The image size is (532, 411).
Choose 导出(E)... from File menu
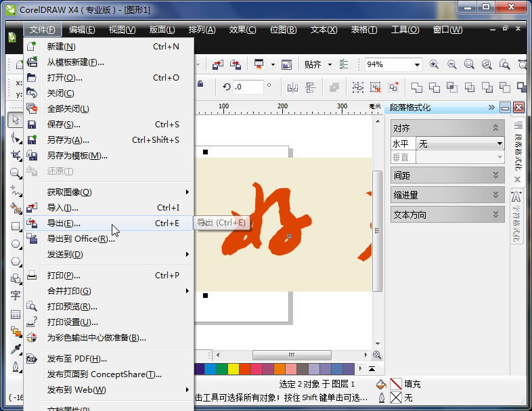click(x=109, y=223)
